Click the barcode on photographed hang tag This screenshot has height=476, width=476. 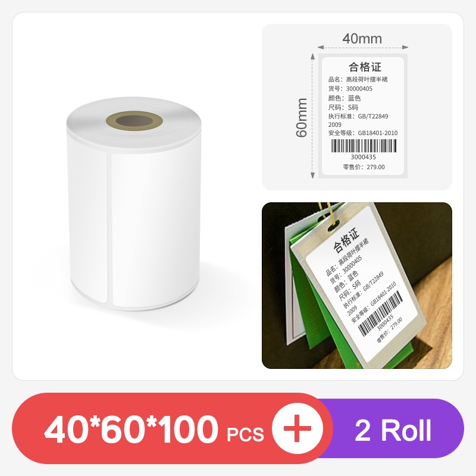[x=381, y=313]
